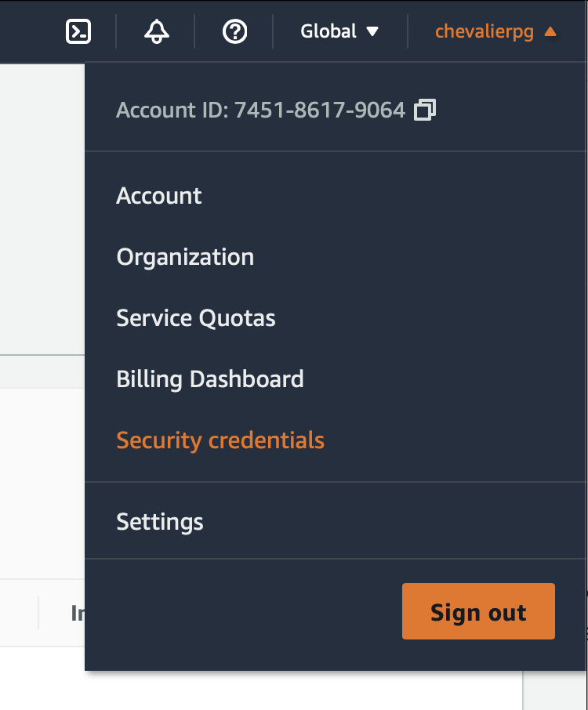This screenshot has height=710, width=588.
Task: Open Security credentials
Action: [x=220, y=440]
